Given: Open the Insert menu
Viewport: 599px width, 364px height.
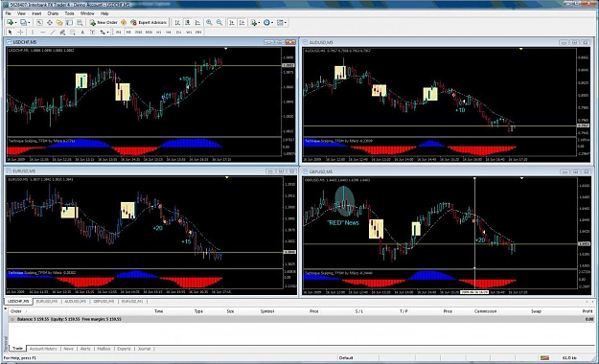Looking at the screenshot, I should (x=36, y=13).
